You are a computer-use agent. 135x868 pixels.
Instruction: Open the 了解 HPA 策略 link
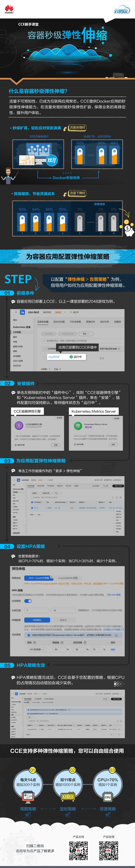(x=113, y=595)
